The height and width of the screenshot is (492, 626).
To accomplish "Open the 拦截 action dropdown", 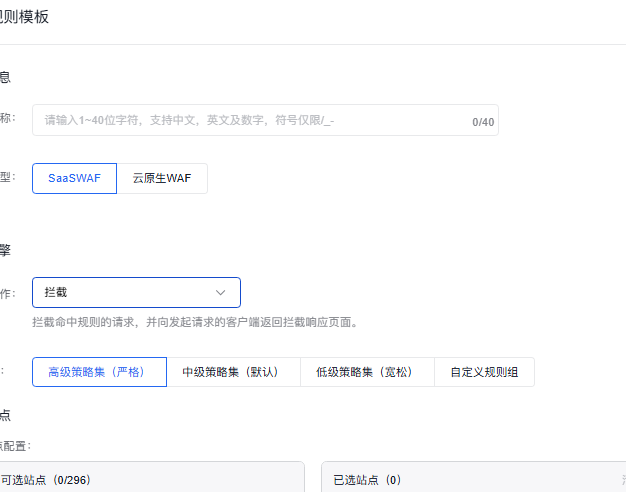I will click(136, 292).
